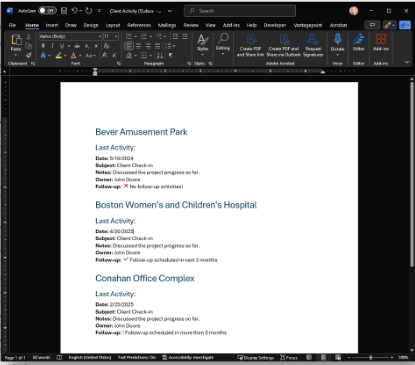Click the Paste clipboard icon
Screen dimensions: 415x365
16,40
